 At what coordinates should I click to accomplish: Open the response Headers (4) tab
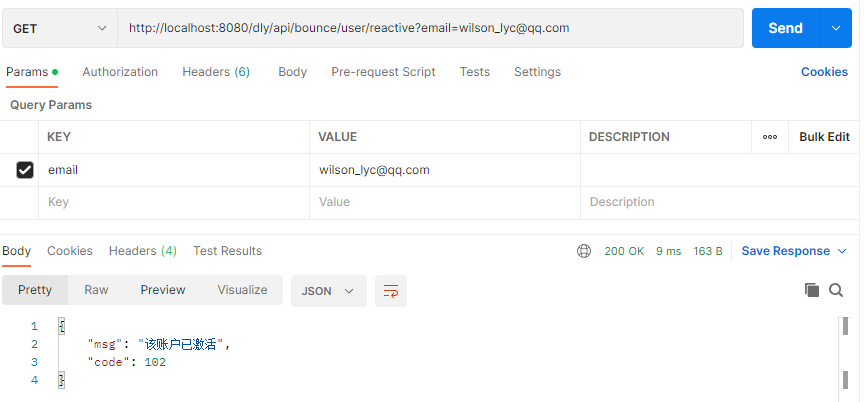[x=143, y=251]
